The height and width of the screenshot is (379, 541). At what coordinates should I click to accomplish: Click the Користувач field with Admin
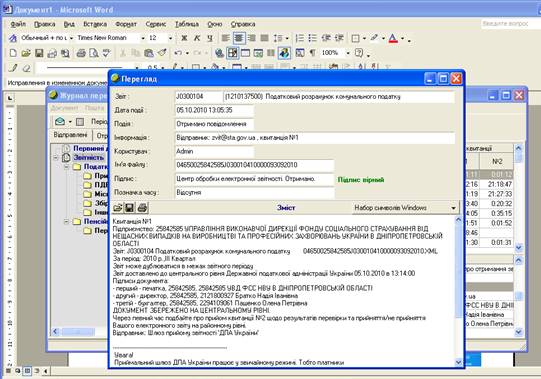click(215, 151)
